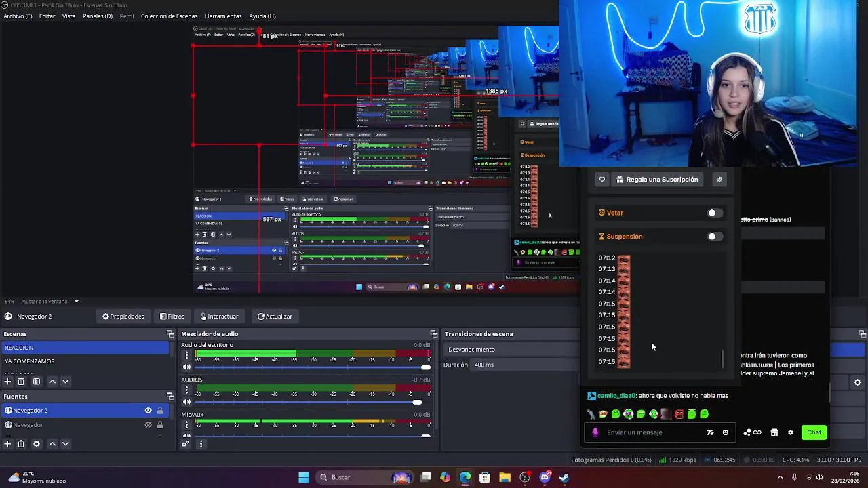Viewport: 868px width, 488px height.
Task: Open scene filters icon in the Escenas toolbar
Action: click(x=37, y=382)
